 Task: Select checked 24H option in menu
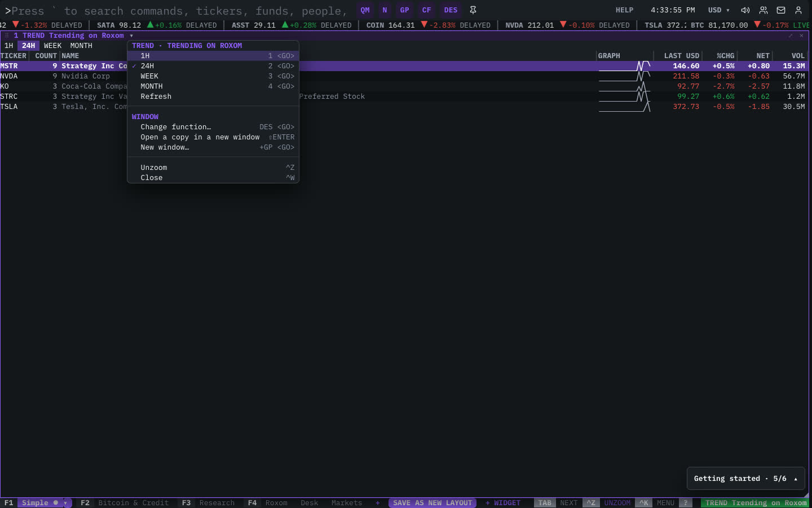click(213, 66)
